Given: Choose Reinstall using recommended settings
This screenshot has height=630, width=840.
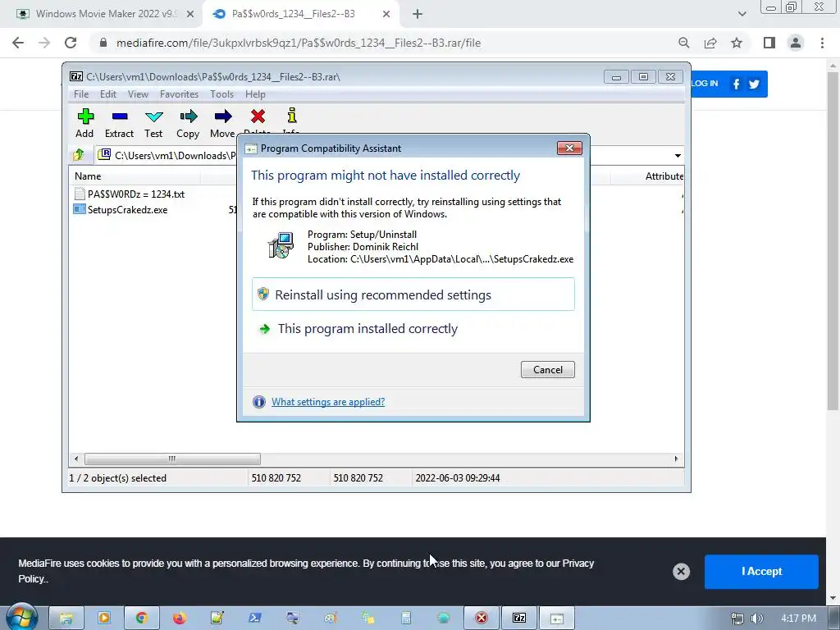Looking at the screenshot, I should [413, 294].
